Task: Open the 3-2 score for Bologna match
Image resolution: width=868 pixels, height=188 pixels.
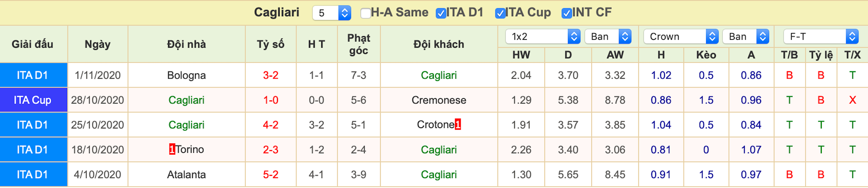Action: point(271,75)
